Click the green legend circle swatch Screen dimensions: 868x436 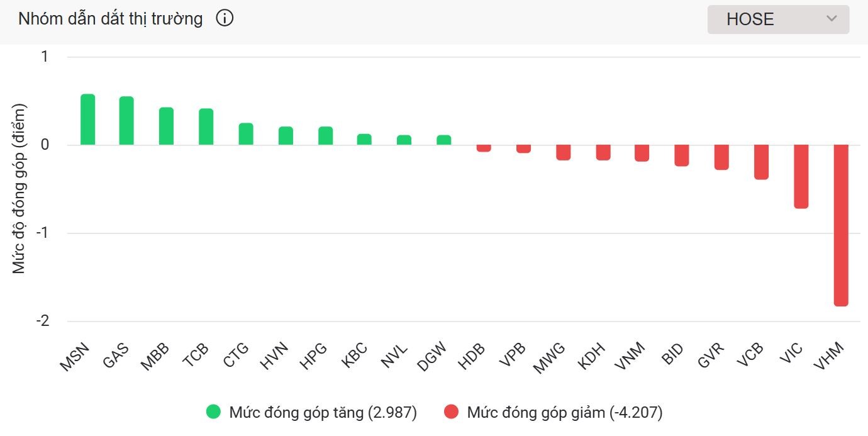coord(214,413)
